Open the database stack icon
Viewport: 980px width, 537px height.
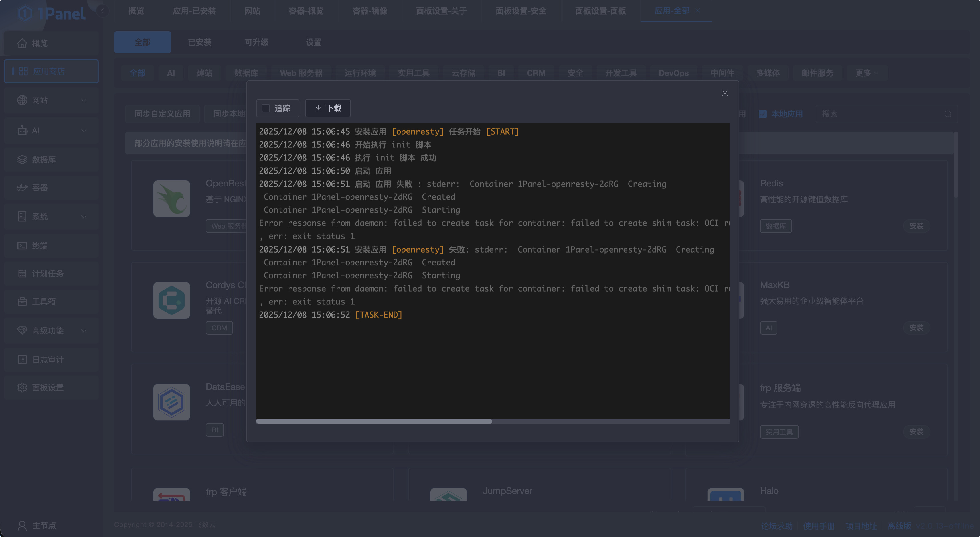(x=22, y=160)
